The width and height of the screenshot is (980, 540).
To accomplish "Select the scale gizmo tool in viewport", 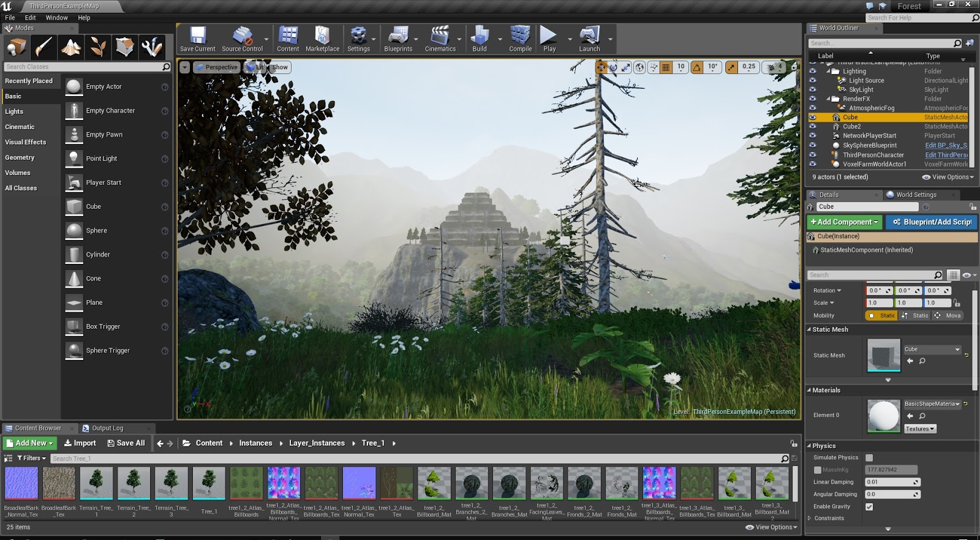I will point(626,67).
